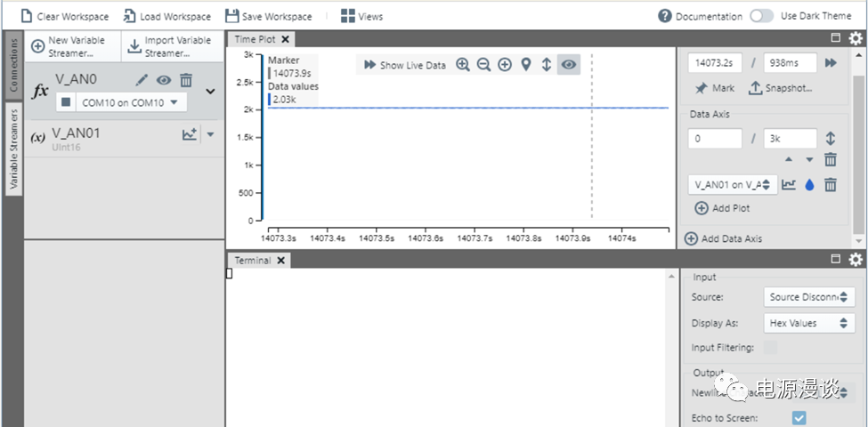This screenshot has height=427, width=868.
Task: Toggle the Use Dark Theme switch
Action: pyautogui.click(x=761, y=16)
